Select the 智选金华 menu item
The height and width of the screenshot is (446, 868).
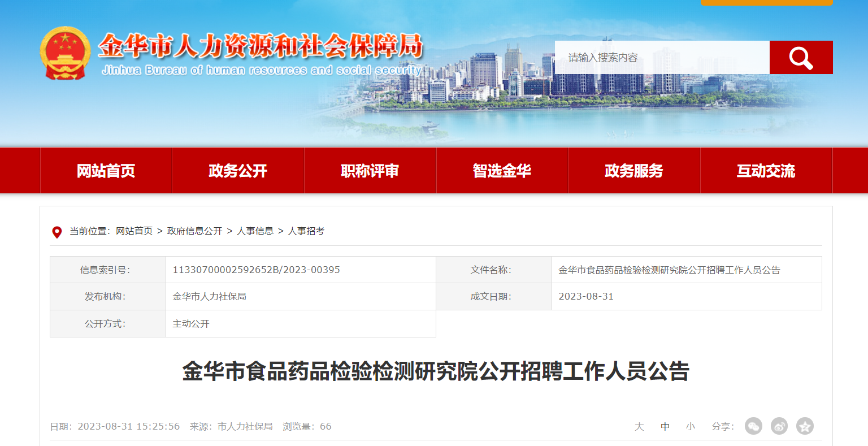502,171
